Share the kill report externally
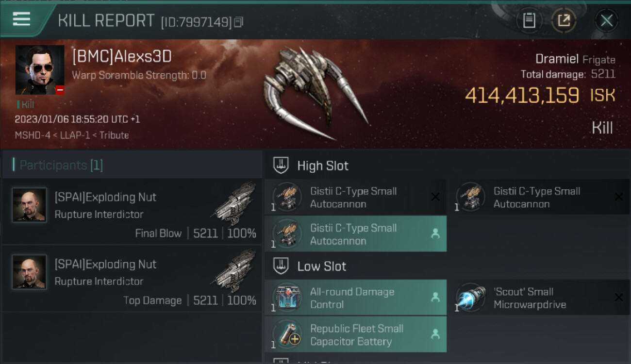The image size is (631, 364). tap(564, 20)
